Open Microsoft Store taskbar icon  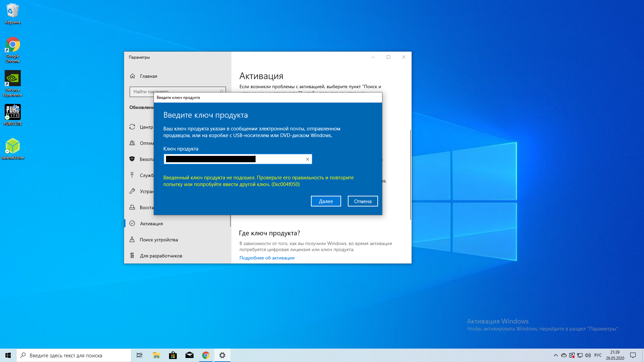(172, 355)
